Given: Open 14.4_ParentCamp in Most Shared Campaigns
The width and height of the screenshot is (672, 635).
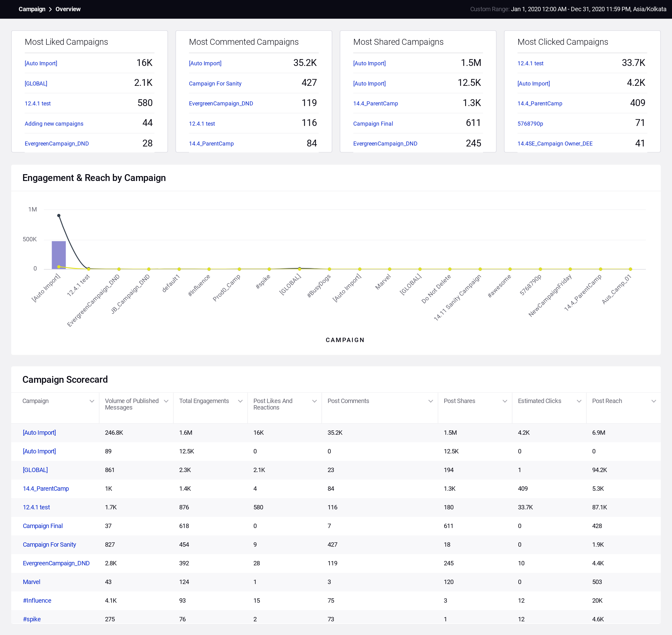Looking at the screenshot, I should [376, 104].
